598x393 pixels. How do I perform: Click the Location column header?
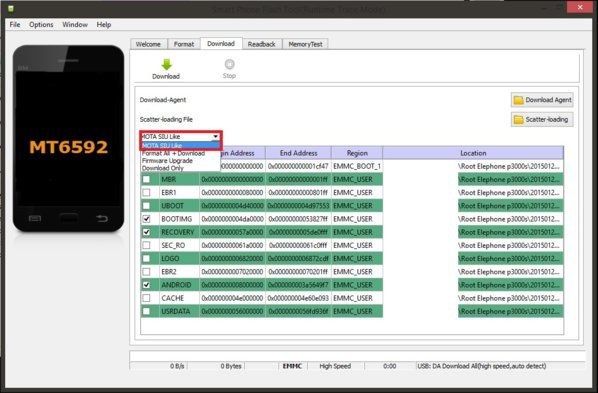[473, 153]
